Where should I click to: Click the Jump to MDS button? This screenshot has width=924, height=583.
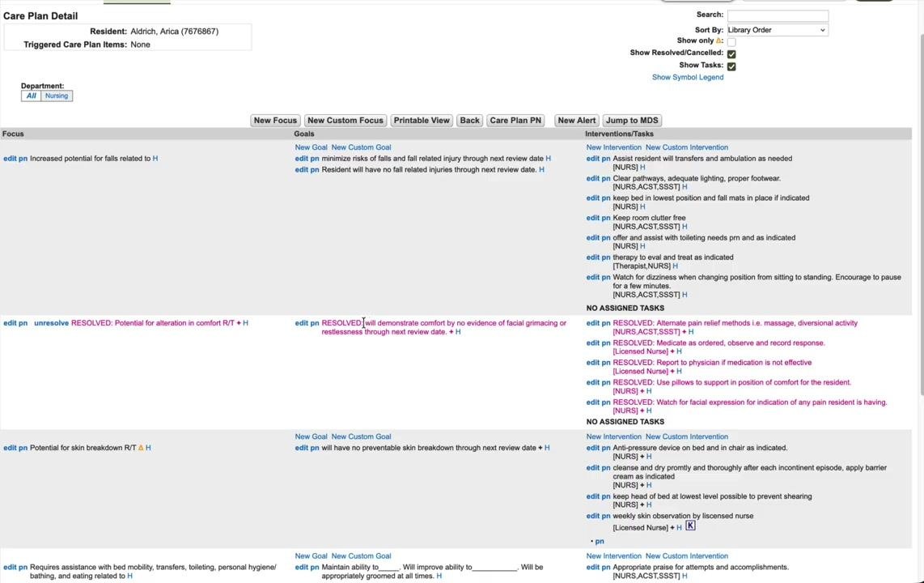[x=632, y=121]
